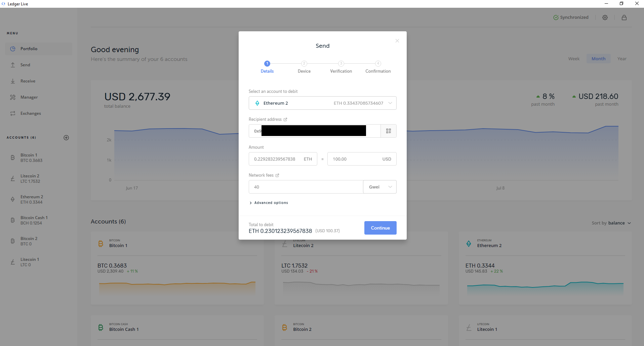The width and height of the screenshot is (644, 346).
Task: Click the Synchronized status indicator
Action: click(x=571, y=18)
